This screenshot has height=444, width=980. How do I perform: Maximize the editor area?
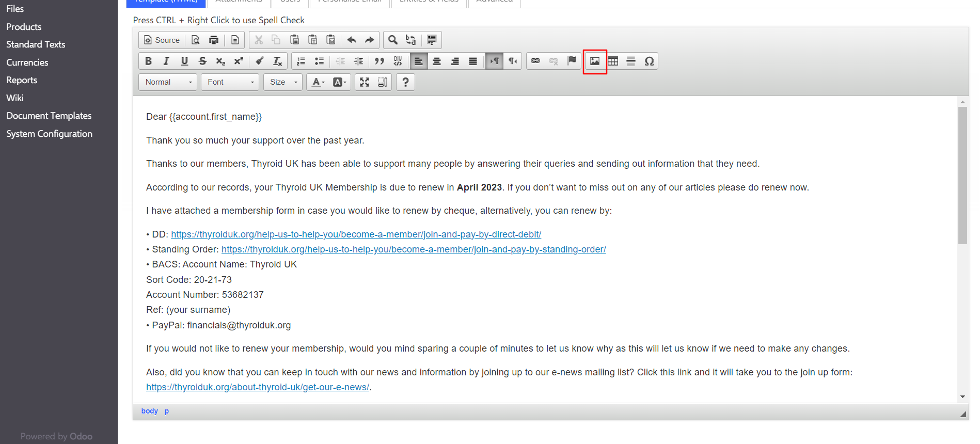pyautogui.click(x=365, y=82)
